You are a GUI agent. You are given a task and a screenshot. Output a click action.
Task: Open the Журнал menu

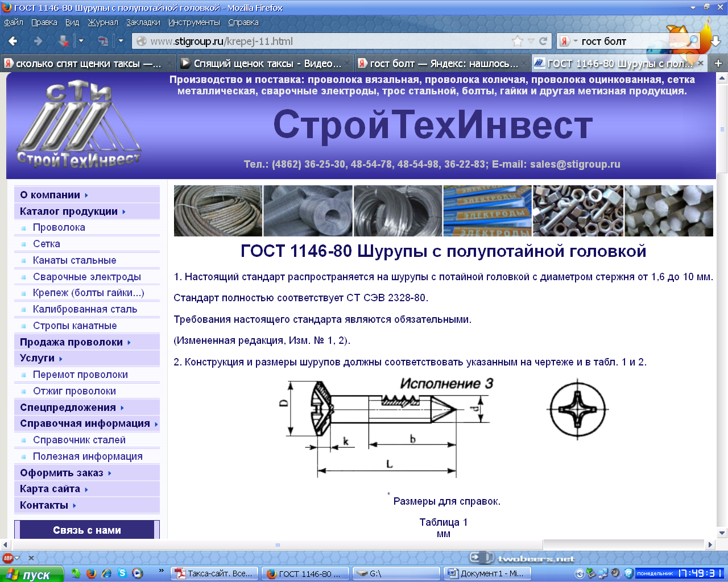click(103, 22)
